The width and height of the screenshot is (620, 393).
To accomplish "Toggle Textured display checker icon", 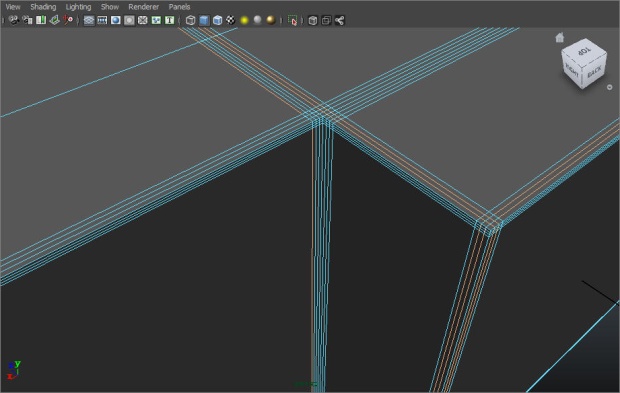I will point(231,20).
